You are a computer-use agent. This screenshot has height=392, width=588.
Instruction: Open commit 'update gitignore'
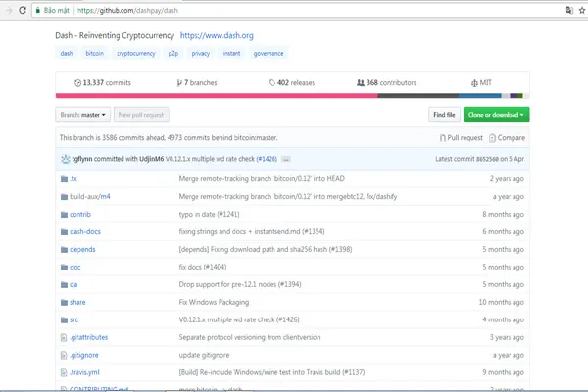coord(204,355)
